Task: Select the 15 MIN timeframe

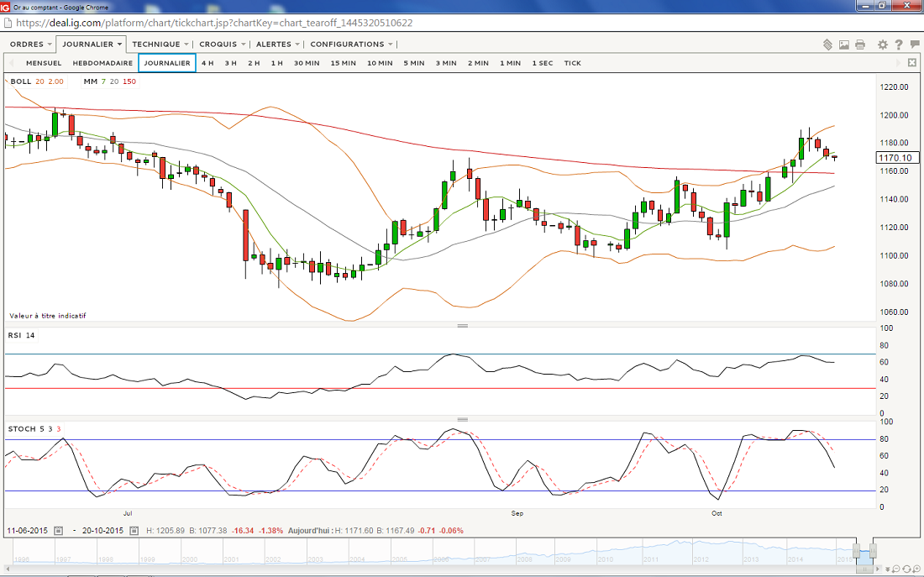Action: [343, 63]
